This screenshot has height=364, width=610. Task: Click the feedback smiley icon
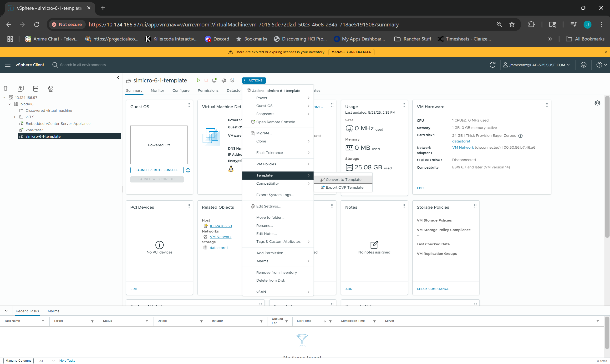tap(584, 65)
